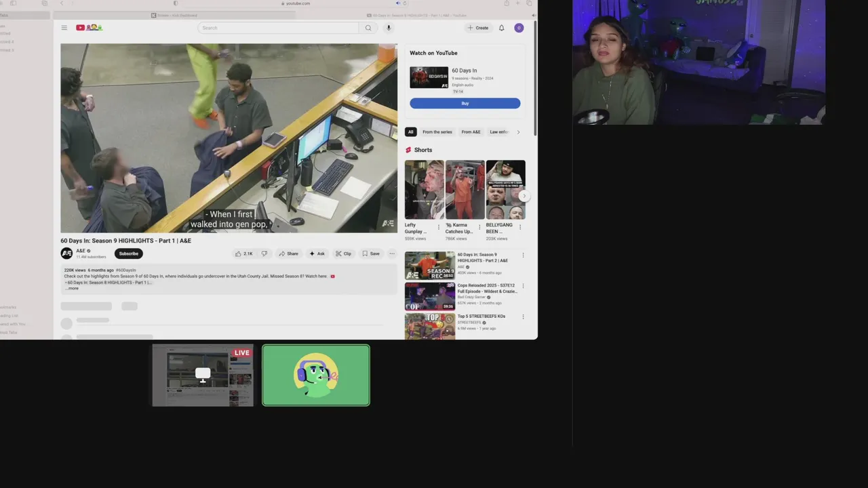Screen dimensions: 868x488
Task: Open options for Top 5 STREETBEEFS video
Action: pyautogui.click(x=523, y=317)
